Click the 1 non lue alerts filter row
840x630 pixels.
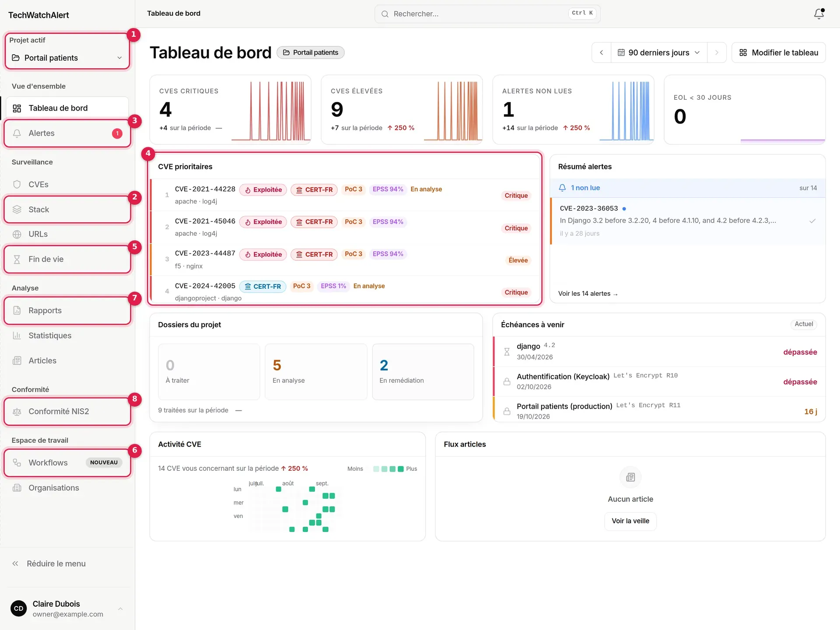688,188
